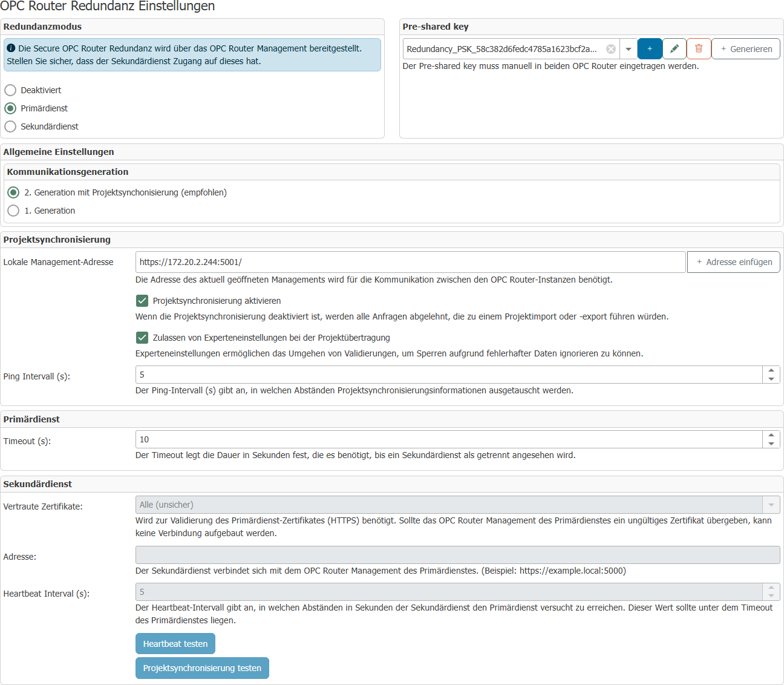Uncheck Projektsynchronisierung aktivieren
This screenshot has width=784, height=685.
tap(142, 301)
